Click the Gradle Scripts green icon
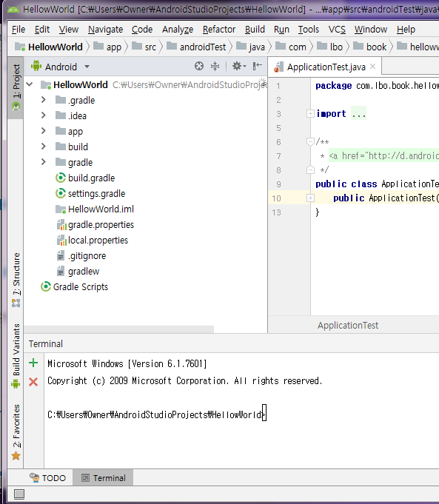This screenshot has width=439, height=504. coord(46,286)
